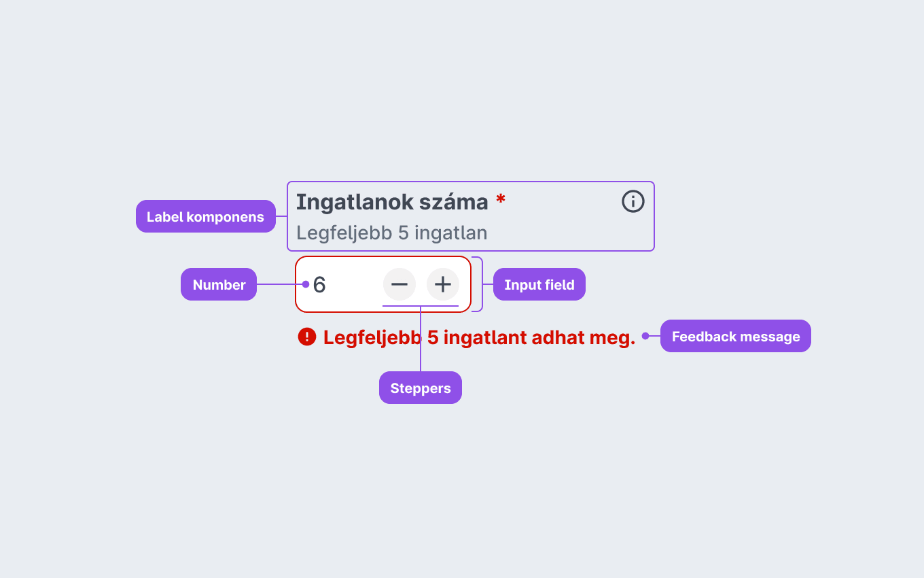Click the red required asterisk
The height and width of the screenshot is (578, 924).
pos(501,199)
